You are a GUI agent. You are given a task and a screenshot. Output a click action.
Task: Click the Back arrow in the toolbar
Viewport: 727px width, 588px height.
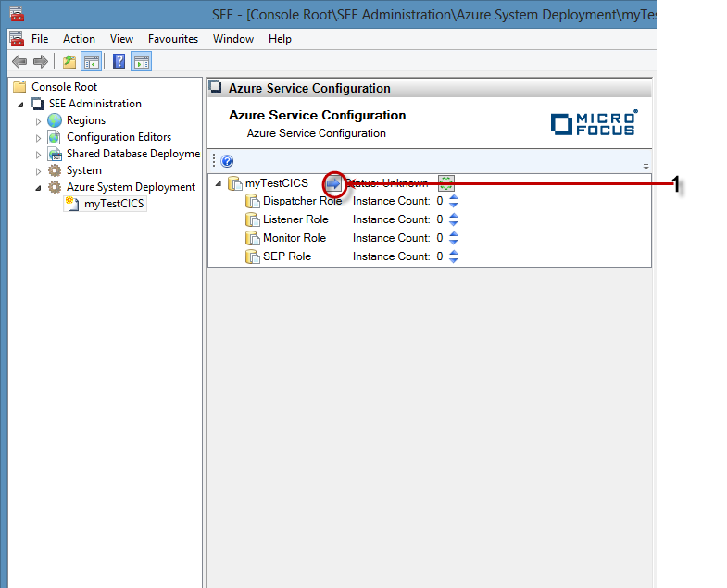tap(19, 62)
